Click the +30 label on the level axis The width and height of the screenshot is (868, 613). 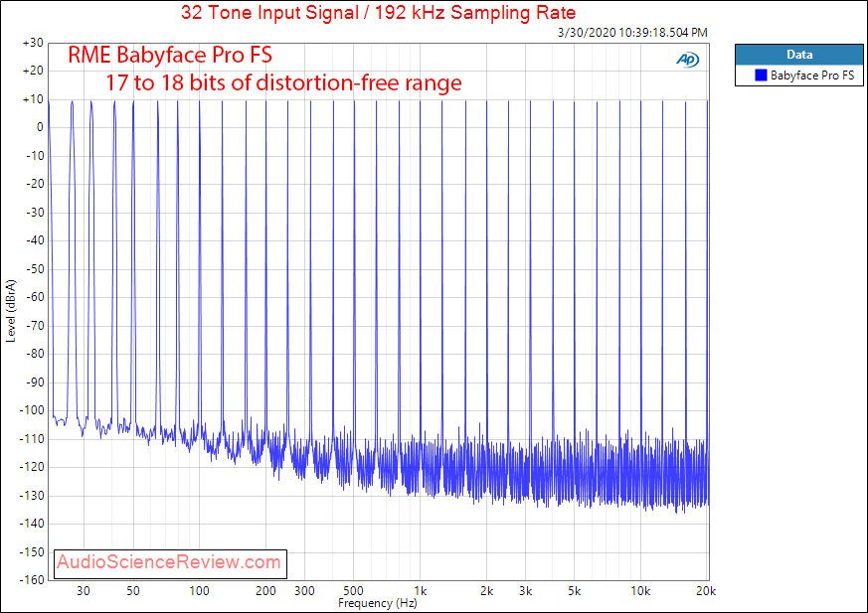click(33, 43)
